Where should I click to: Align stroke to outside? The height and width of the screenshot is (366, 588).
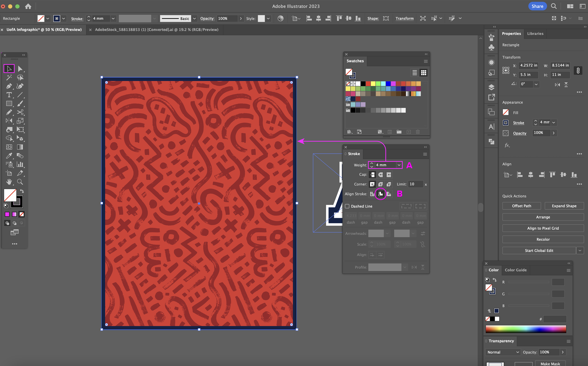pos(389,194)
